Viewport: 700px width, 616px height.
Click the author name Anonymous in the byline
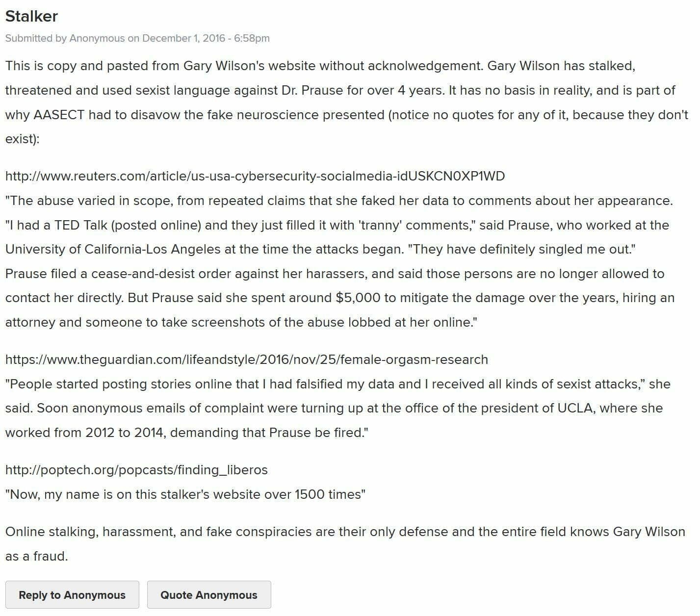pyautogui.click(x=97, y=38)
